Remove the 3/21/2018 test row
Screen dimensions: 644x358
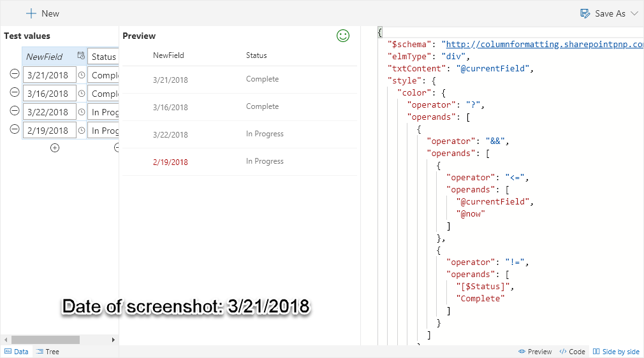(x=15, y=75)
